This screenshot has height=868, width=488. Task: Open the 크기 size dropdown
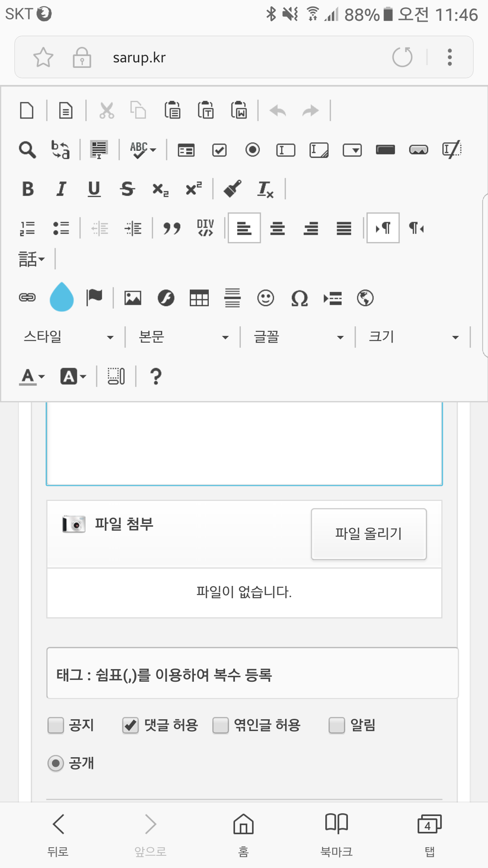click(x=413, y=337)
